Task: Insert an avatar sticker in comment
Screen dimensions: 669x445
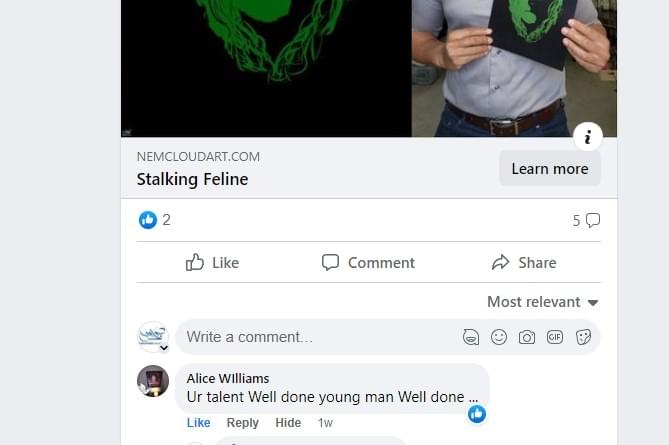Action: point(471,337)
